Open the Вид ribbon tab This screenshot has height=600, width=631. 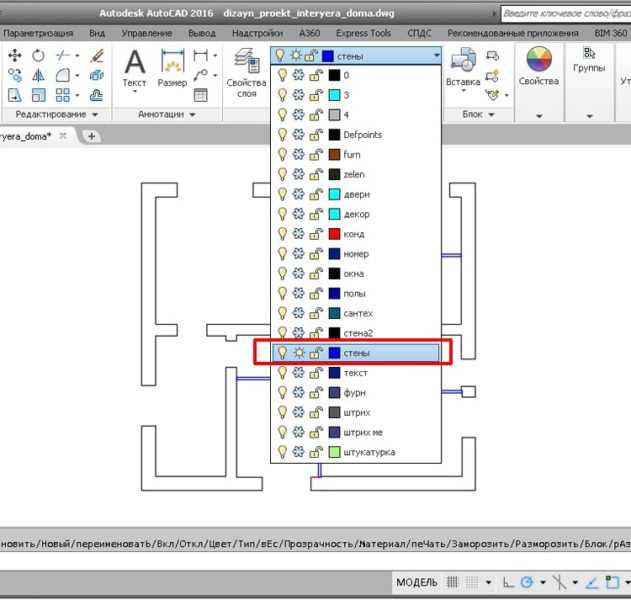point(97,33)
